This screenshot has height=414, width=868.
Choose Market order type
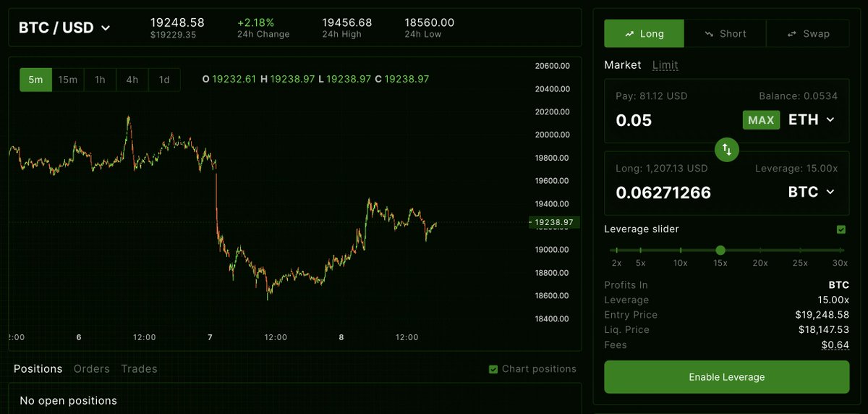(x=623, y=65)
